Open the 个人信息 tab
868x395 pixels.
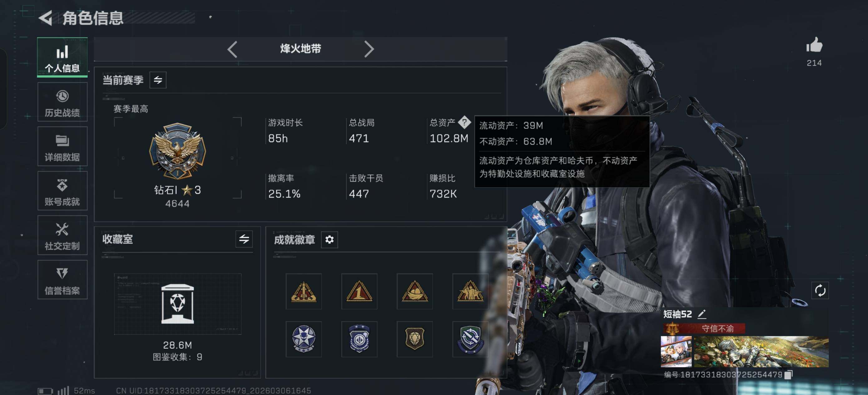(x=62, y=57)
